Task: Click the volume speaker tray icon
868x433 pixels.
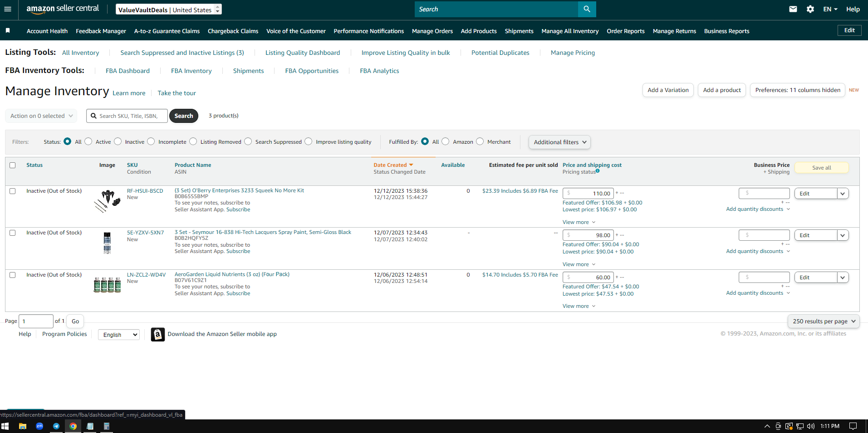Action: [811, 426]
